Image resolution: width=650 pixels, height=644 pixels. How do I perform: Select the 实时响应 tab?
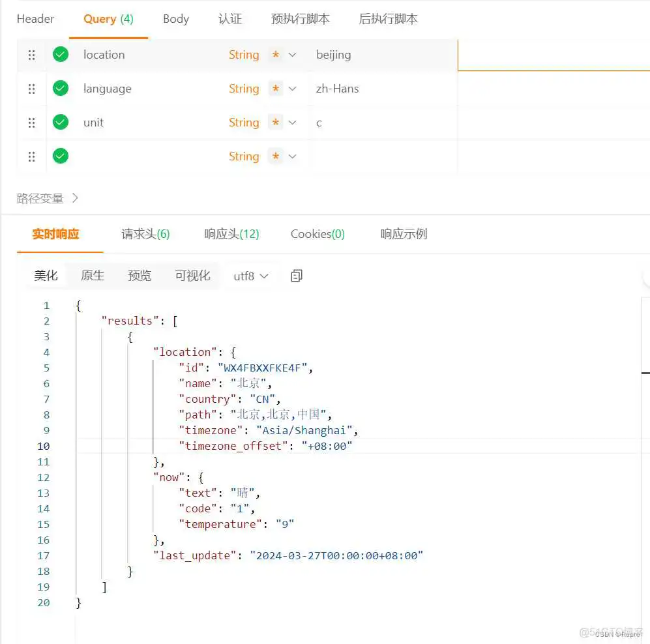[55, 234]
